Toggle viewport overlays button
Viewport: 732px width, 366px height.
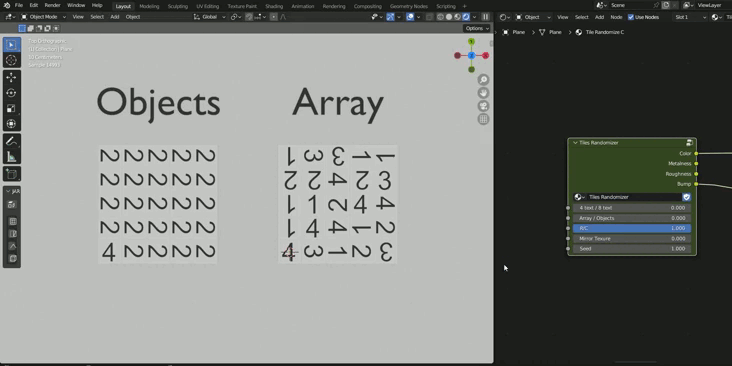click(410, 17)
